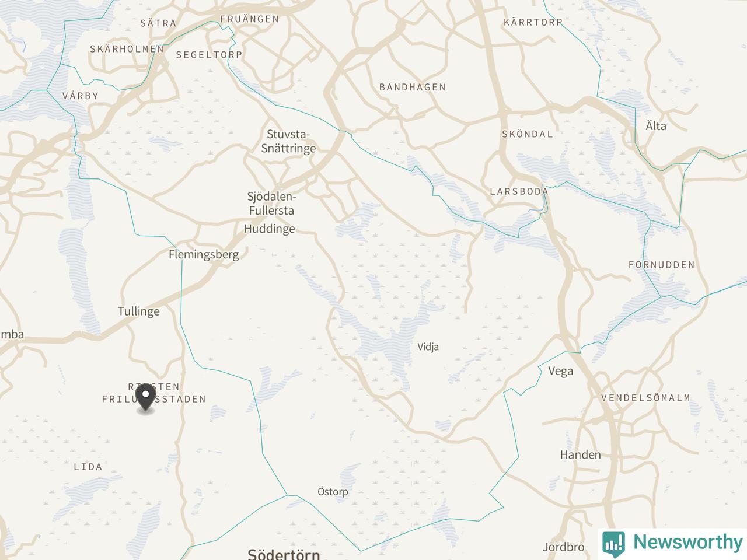Select the Södertörn region label
The image size is (747, 560).
[x=284, y=554]
